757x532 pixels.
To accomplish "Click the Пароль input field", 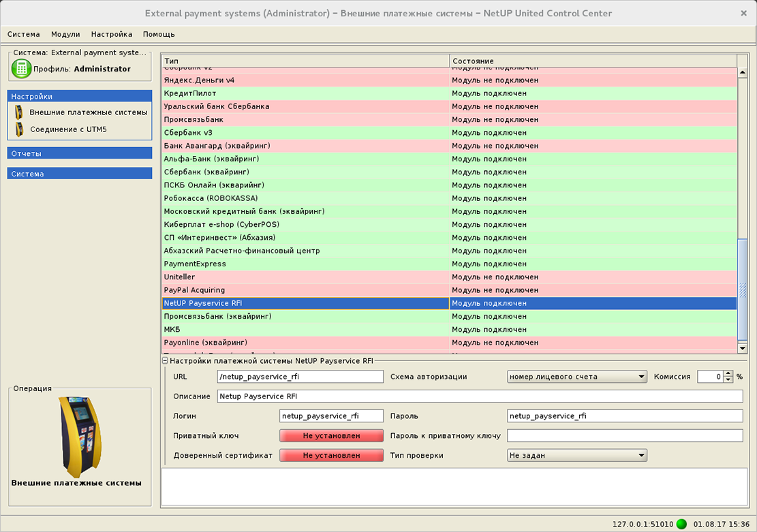I will [x=625, y=416].
